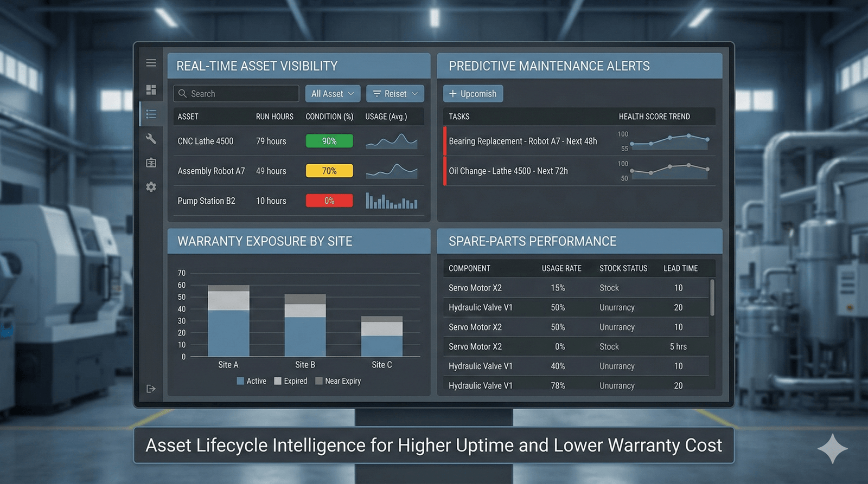868x484 pixels.
Task: Sort by the Condition (%) column header
Action: pyautogui.click(x=329, y=117)
